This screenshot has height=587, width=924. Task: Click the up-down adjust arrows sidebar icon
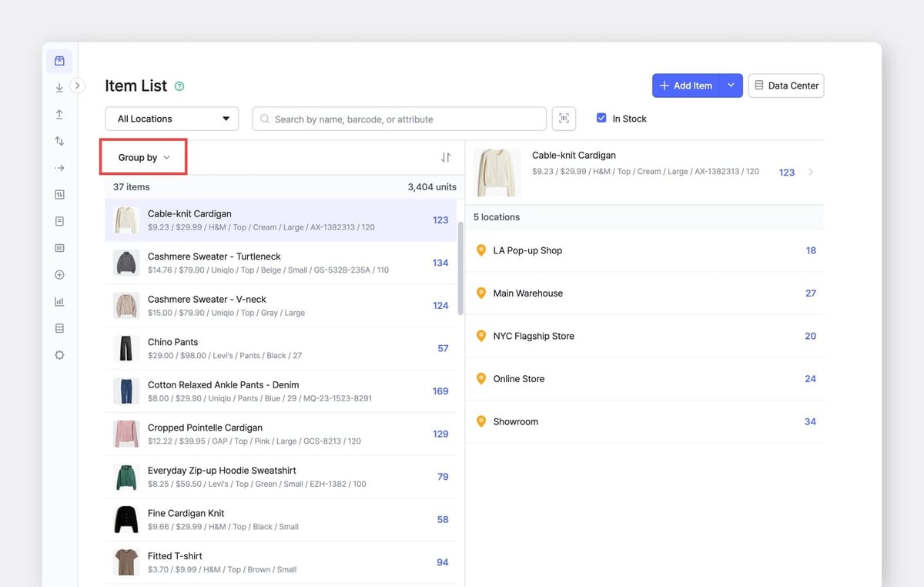coord(59,141)
